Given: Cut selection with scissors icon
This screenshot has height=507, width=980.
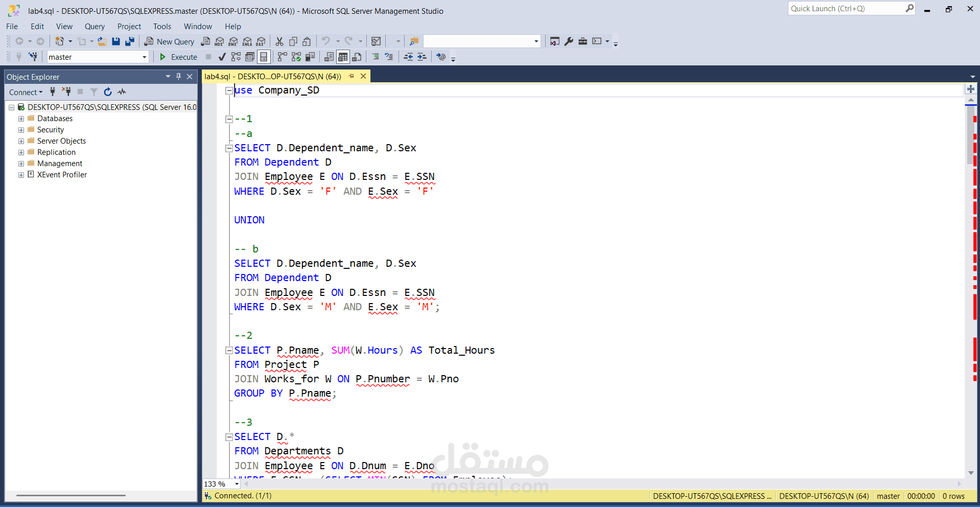Looking at the screenshot, I should (x=279, y=41).
